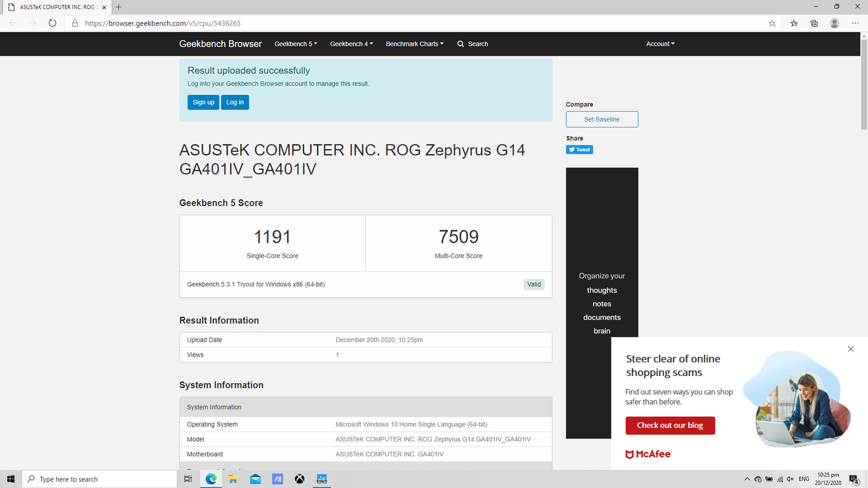
Task: Open the Mail app in taskbar
Action: tap(256, 479)
